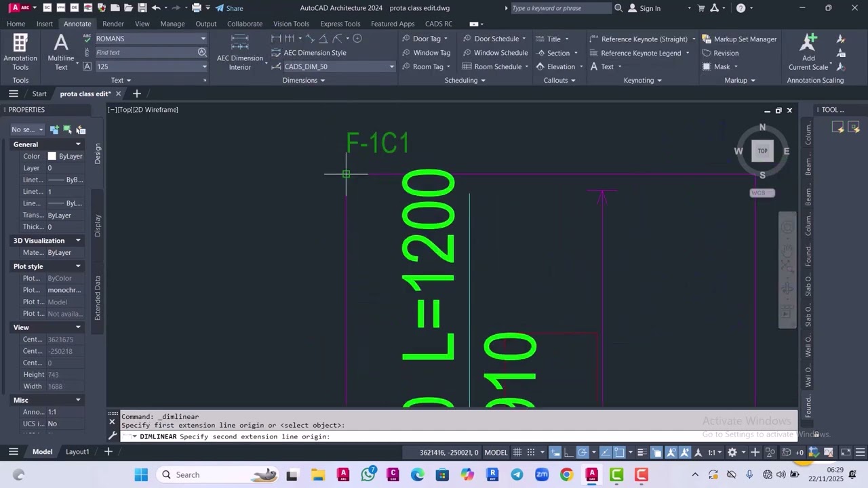The width and height of the screenshot is (868, 488).
Task: Click Plot printer icon
Action: [196, 8]
